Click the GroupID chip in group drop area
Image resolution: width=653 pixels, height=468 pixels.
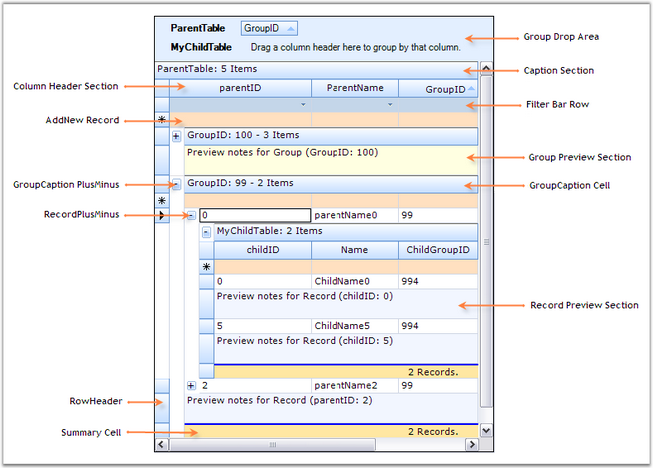(269, 28)
